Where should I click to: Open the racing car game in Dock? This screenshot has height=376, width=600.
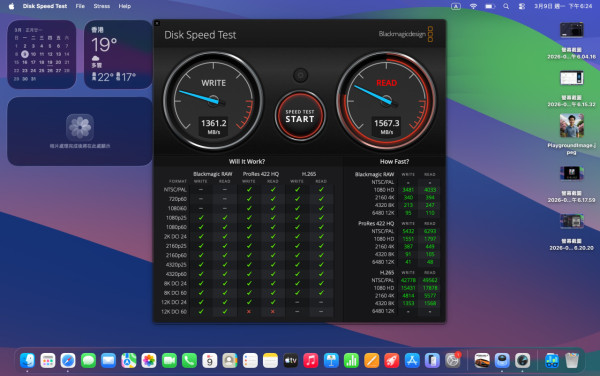point(482,360)
